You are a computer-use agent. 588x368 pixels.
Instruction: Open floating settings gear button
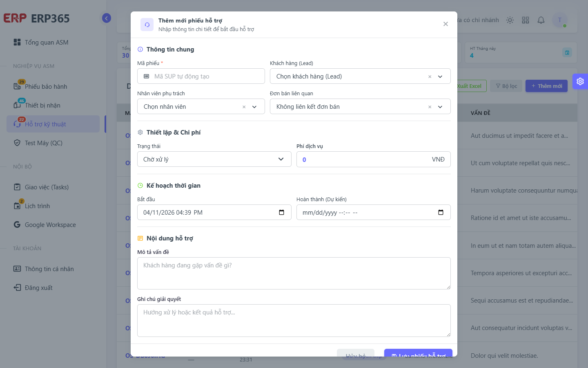click(580, 81)
